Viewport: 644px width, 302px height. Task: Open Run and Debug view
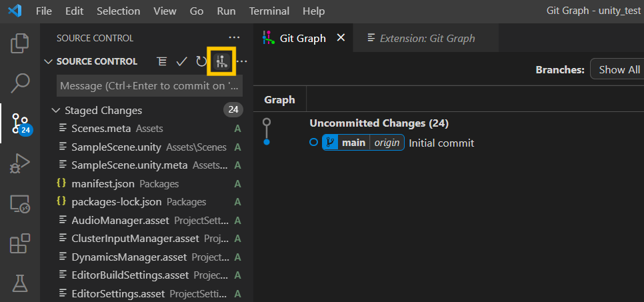point(20,163)
